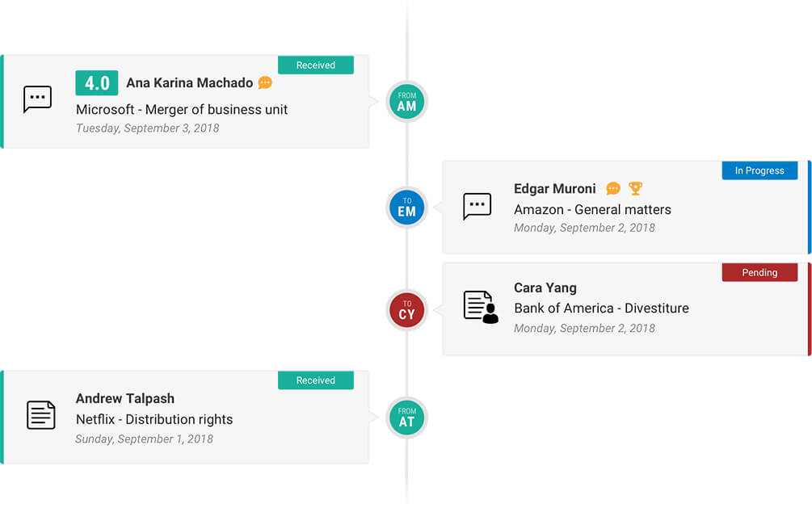Image resolution: width=812 pixels, height=508 pixels.
Task: Click the date under 'Bank of America - Divestiture'
Action: [584, 329]
